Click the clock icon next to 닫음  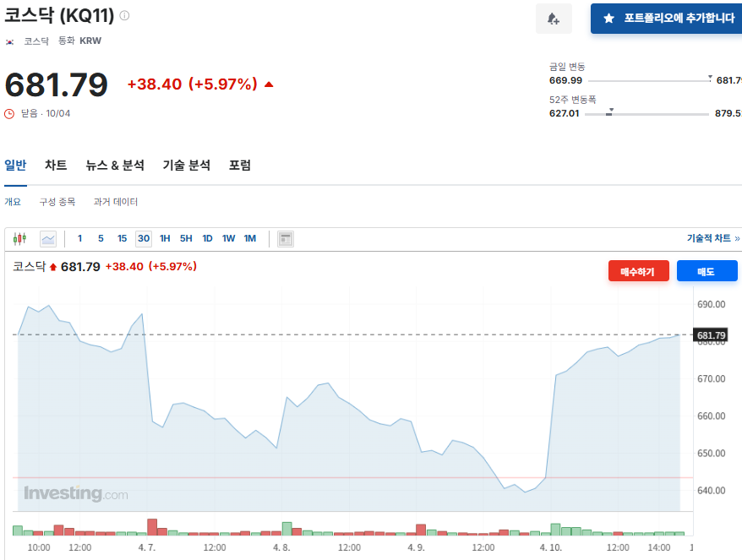tap(10, 114)
